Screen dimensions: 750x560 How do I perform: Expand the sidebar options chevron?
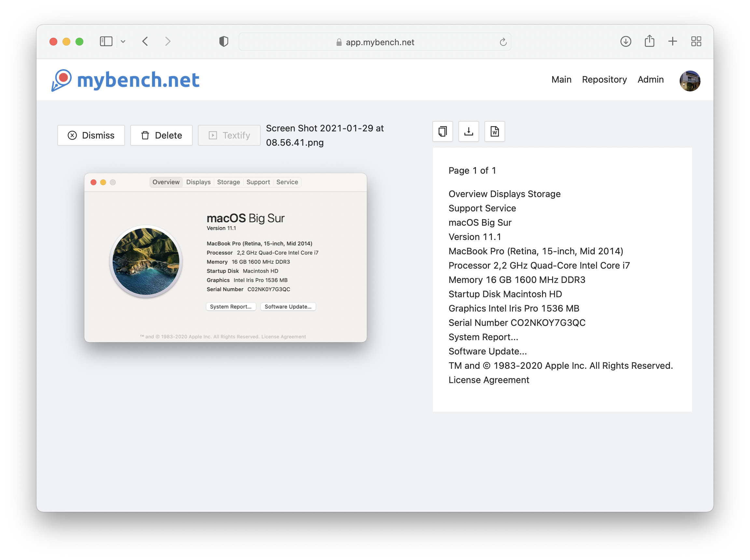pyautogui.click(x=123, y=41)
